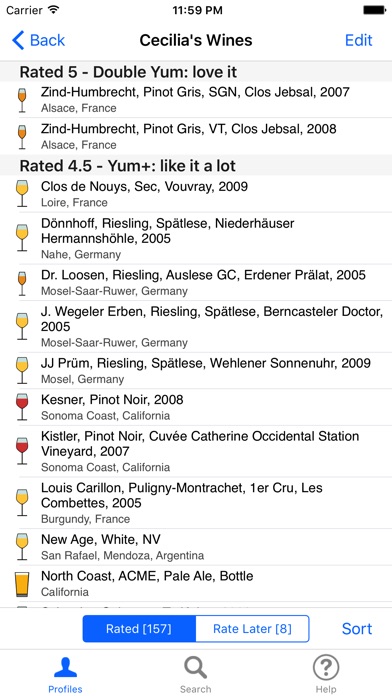Tap the Edit button
The height and width of the screenshot is (696, 392).
click(x=358, y=40)
